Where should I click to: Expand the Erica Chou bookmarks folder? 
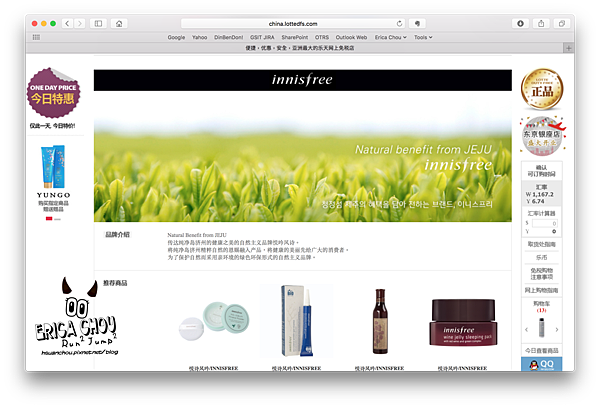(x=390, y=37)
